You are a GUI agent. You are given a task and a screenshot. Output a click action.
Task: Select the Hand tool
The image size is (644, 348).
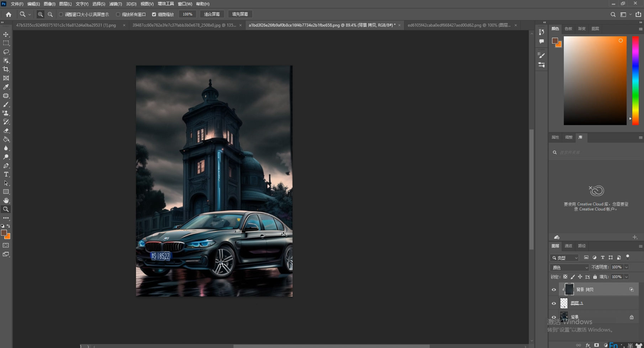[6, 201]
